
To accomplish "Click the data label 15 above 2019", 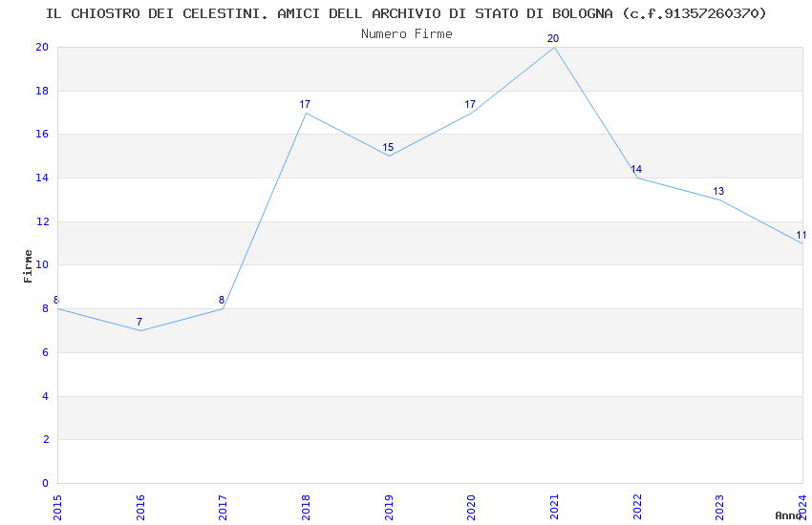I will coord(388,147).
